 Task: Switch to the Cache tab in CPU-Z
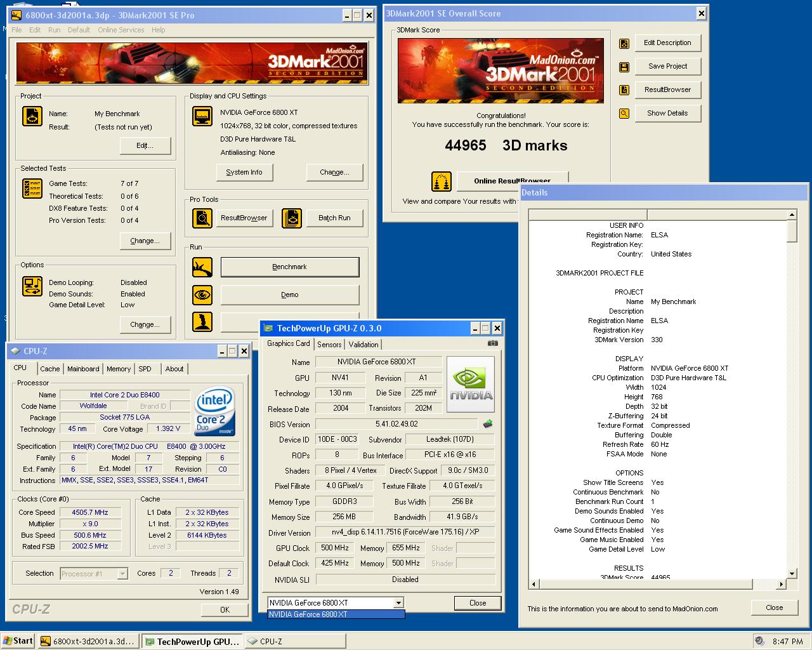(x=50, y=369)
